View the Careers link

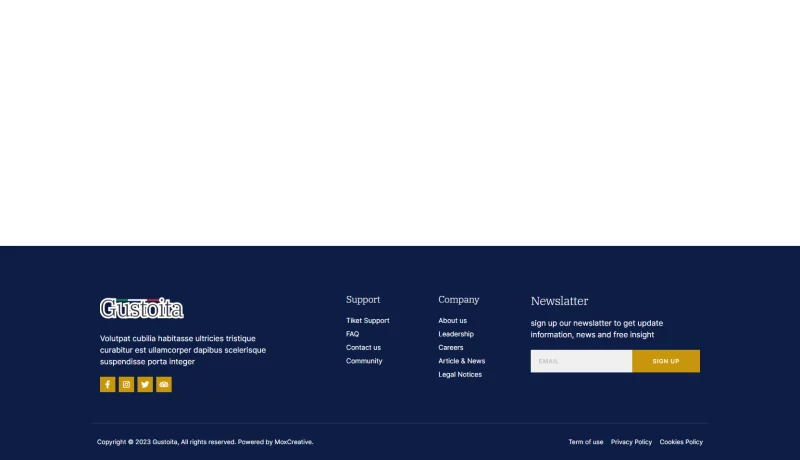click(x=451, y=348)
